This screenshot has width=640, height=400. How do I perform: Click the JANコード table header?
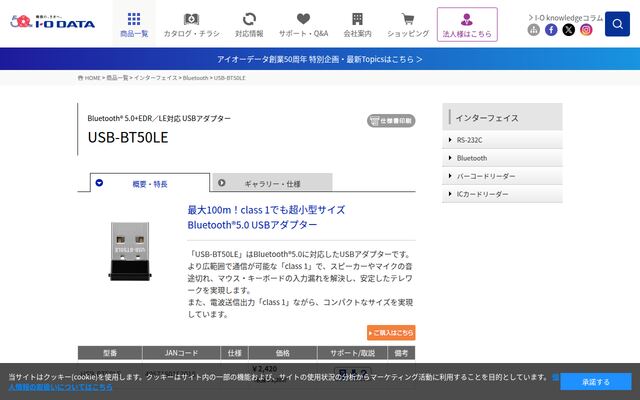(181, 353)
